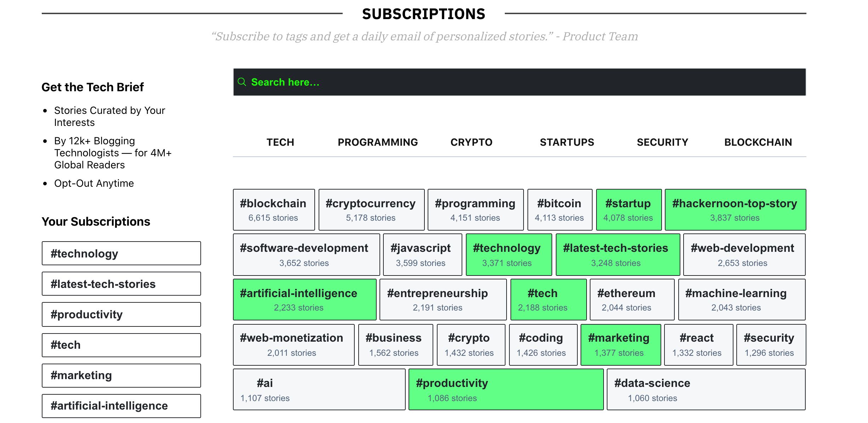Disable the green #productivity tag tile

click(506, 389)
